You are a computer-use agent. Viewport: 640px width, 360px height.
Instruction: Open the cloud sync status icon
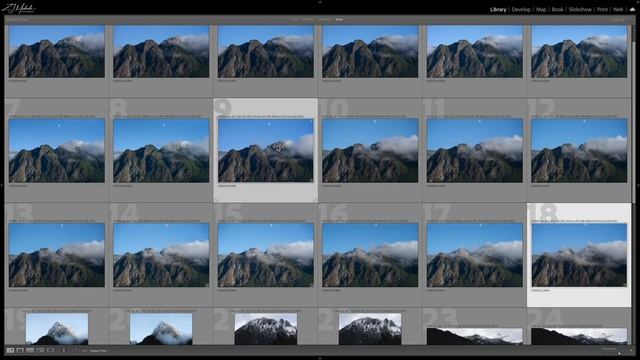[632, 9]
